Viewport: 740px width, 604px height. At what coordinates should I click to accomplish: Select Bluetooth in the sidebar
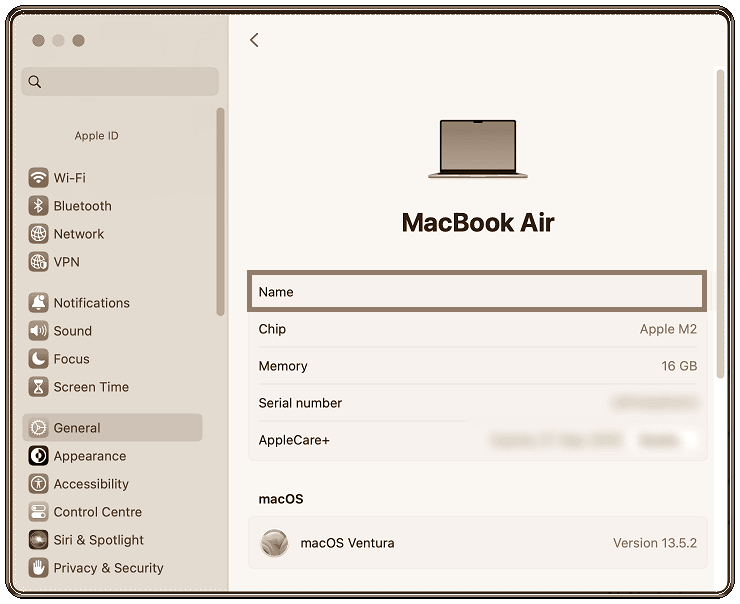click(112, 206)
